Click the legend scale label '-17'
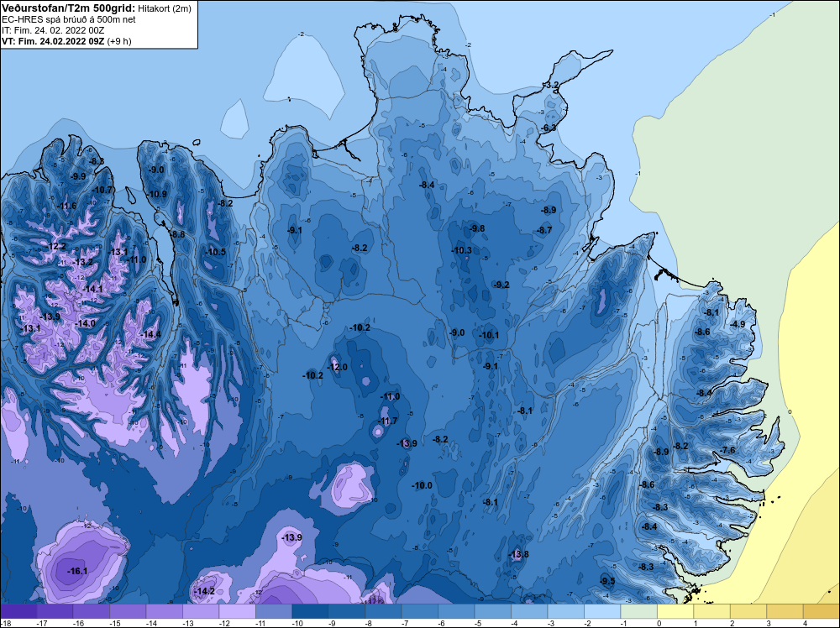 [x=40, y=623]
